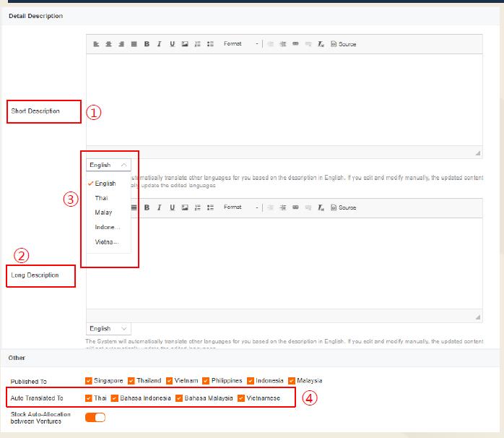Uncheck Thailand under Published To
This screenshot has width=504, height=438.
point(131,381)
